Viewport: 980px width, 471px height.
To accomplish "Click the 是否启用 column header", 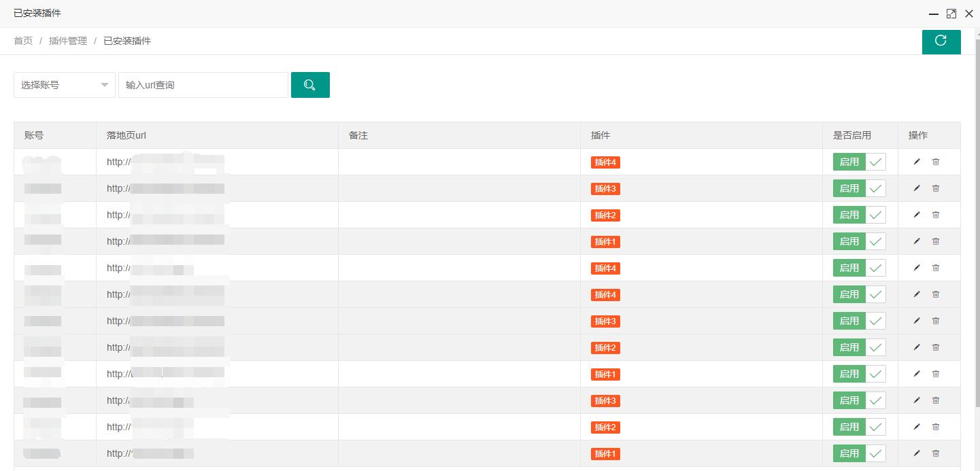I will pyautogui.click(x=851, y=135).
